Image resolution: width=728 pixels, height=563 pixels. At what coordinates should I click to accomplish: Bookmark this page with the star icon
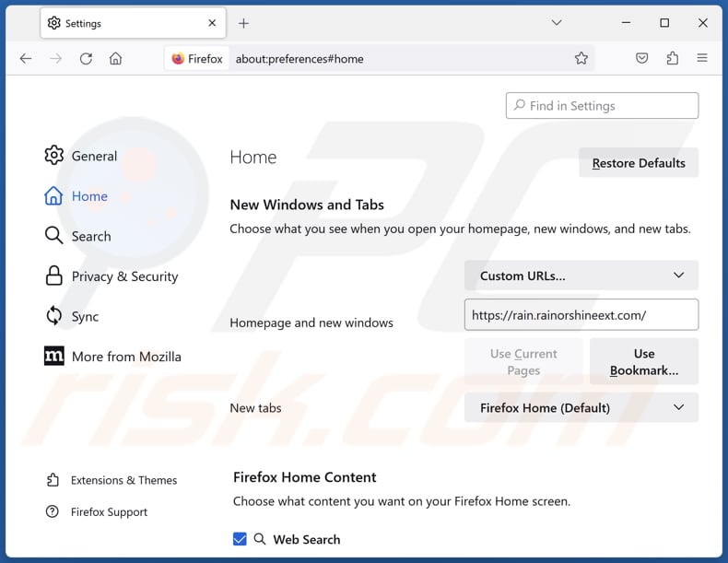click(x=581, y=58)
